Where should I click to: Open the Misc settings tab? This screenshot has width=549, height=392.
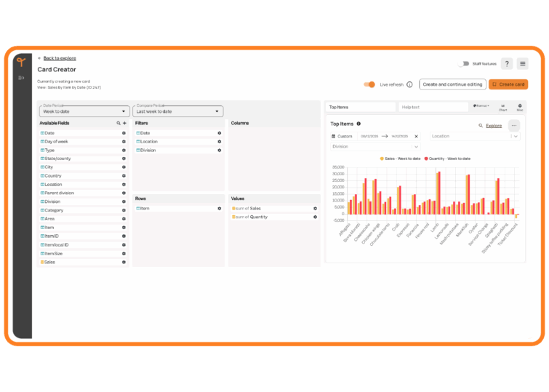coord(520,107)
